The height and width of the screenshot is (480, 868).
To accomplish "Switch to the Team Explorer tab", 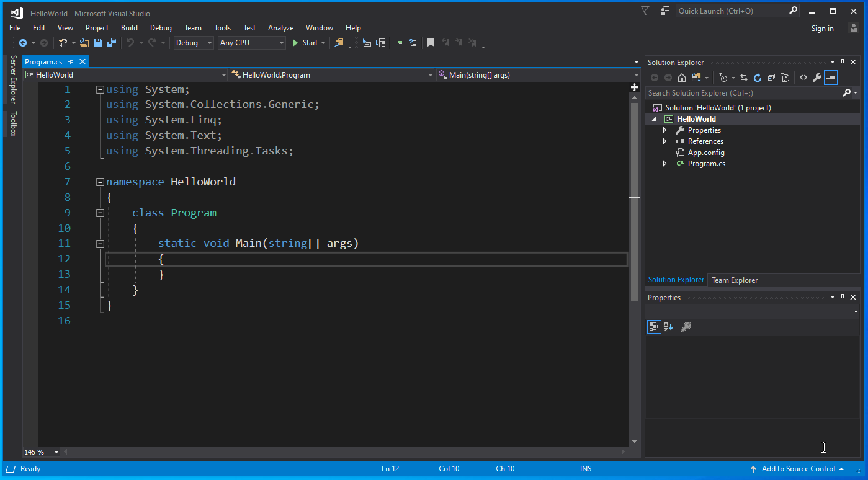I will pos(734,280).
